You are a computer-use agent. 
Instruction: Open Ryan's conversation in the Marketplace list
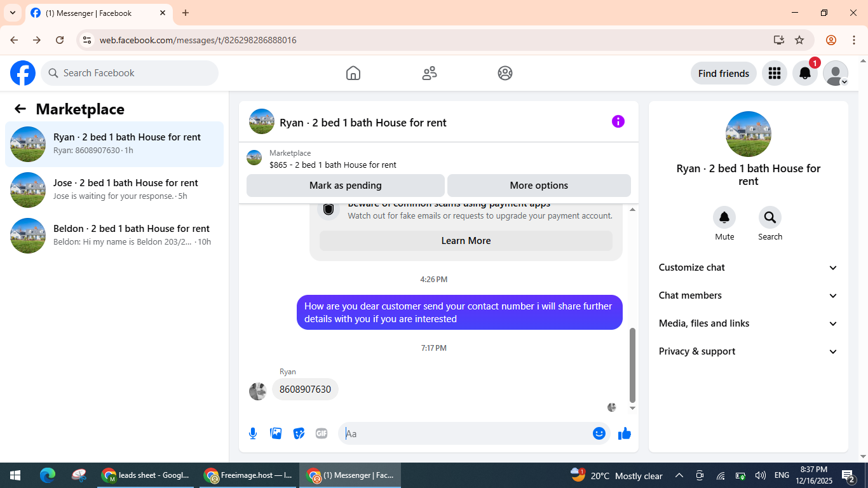114,144
